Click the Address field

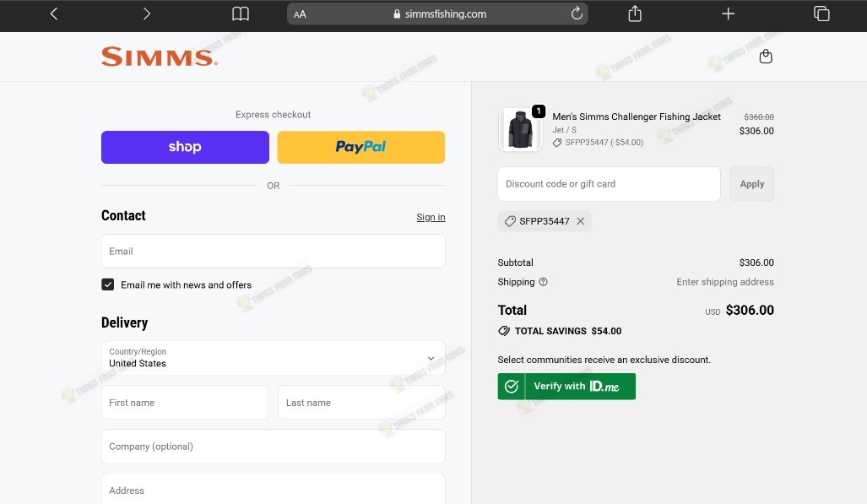click(x=274, y=489)
